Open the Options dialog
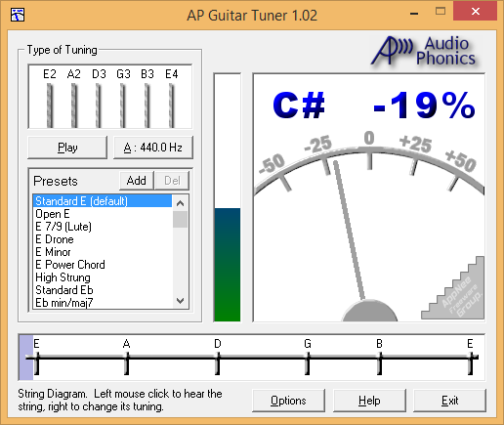The width and height of the screenshot is (504, 425). (288, 401)
